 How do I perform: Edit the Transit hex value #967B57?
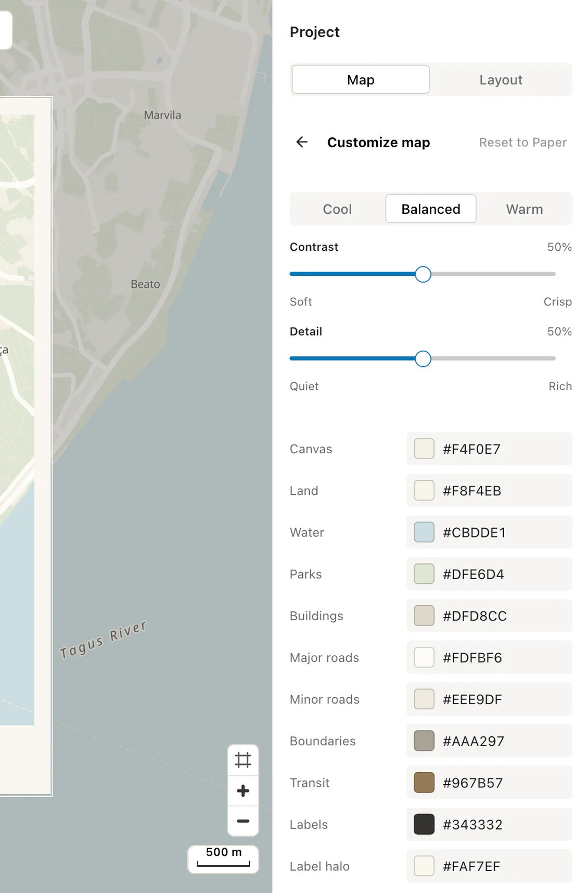tap(472, 783)
